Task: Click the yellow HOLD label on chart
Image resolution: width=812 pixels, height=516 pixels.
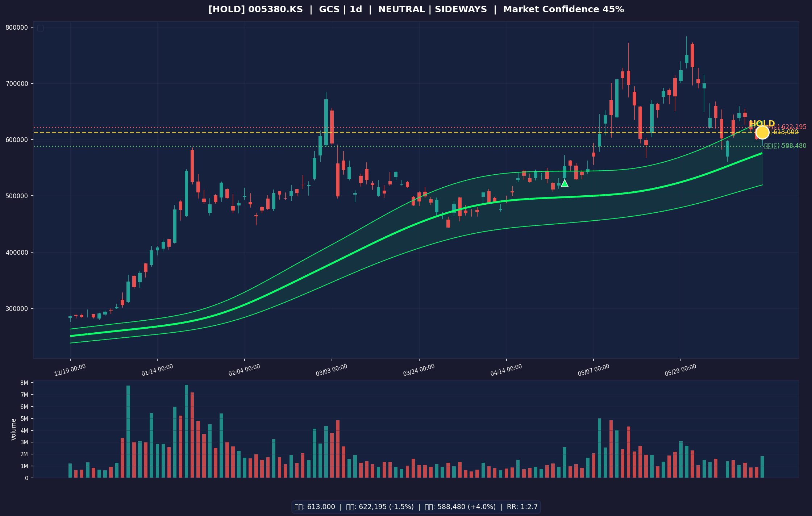Action: coord(762,124)
